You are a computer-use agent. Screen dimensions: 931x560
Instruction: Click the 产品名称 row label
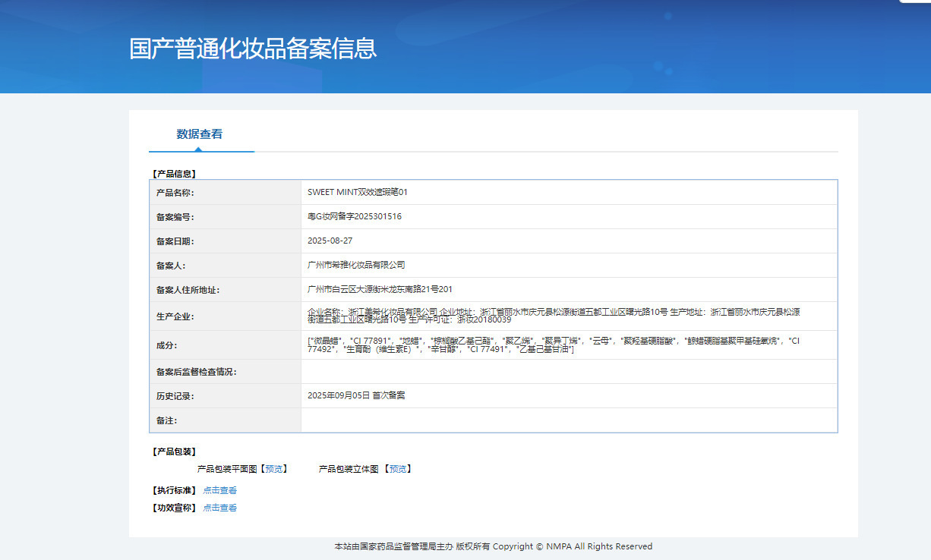pyautogui.click(x=226, y=193)
